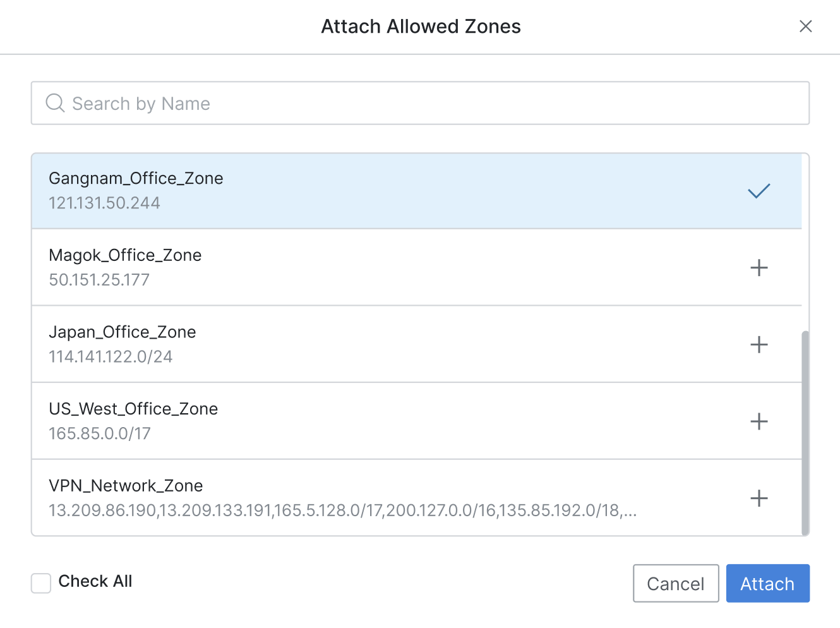Click the checkmark on Gangnam_Office_Zone row
840x628 pixels.
pos(759,191)
